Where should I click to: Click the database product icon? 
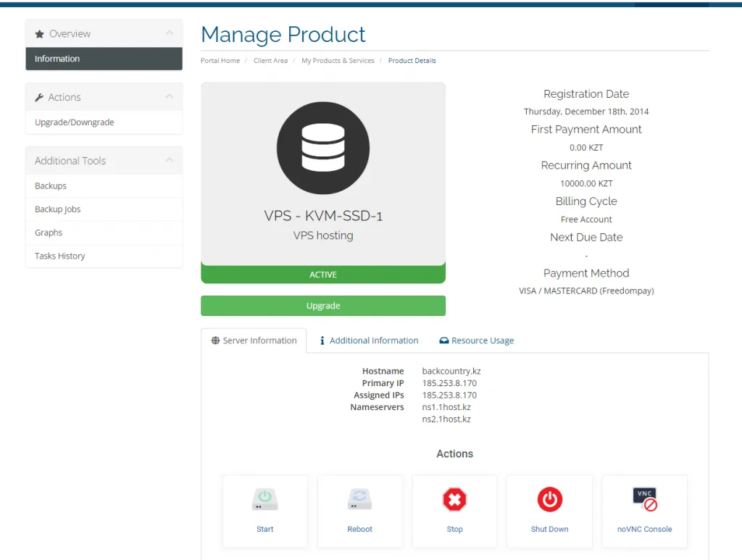(323, 148)
